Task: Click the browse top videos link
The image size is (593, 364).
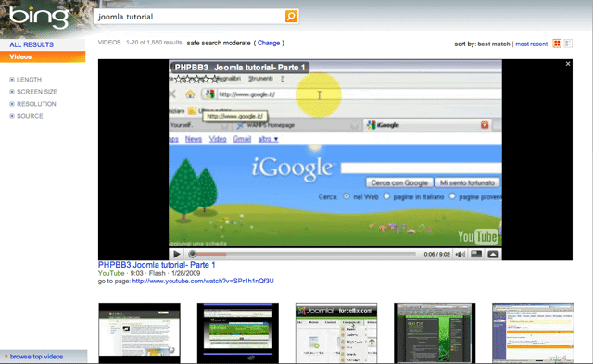Action: point(36,357)
